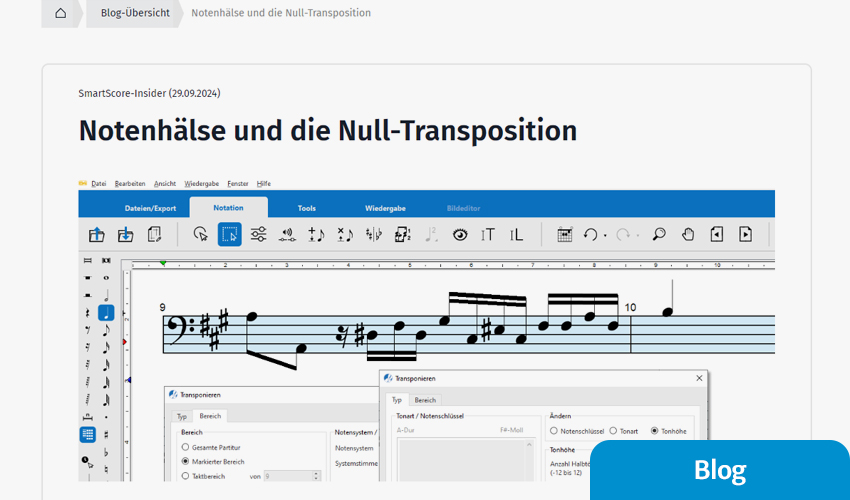Select the rectangular selection tool in toolbar

point(230,234)
